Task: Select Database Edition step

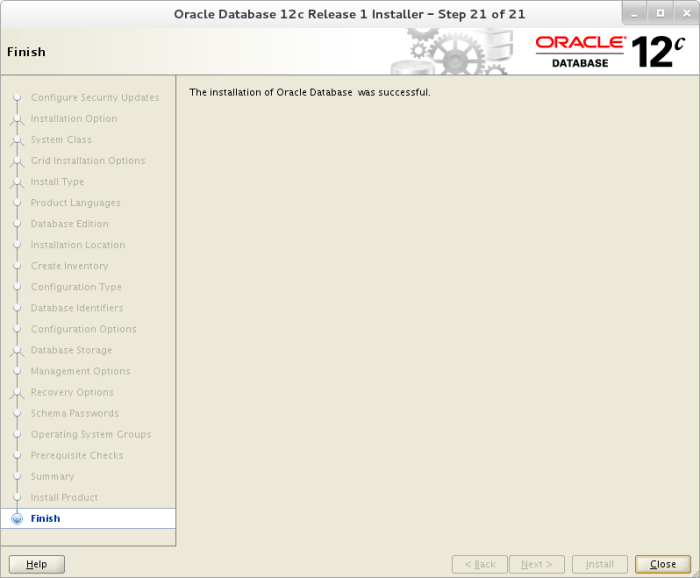Action: click(70, 224)
